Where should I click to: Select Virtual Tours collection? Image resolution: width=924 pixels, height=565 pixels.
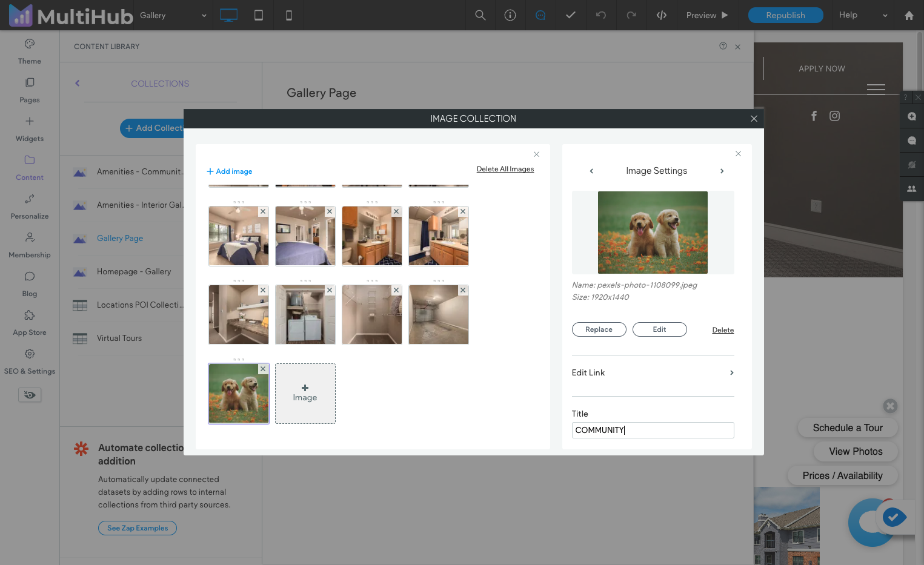tap(119, 339)
